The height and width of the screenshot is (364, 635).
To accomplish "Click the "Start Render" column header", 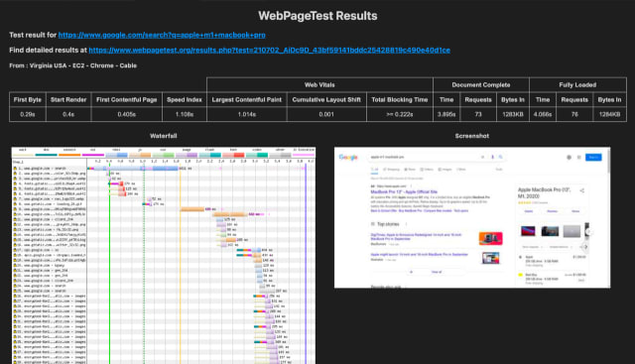I will 68,99.
